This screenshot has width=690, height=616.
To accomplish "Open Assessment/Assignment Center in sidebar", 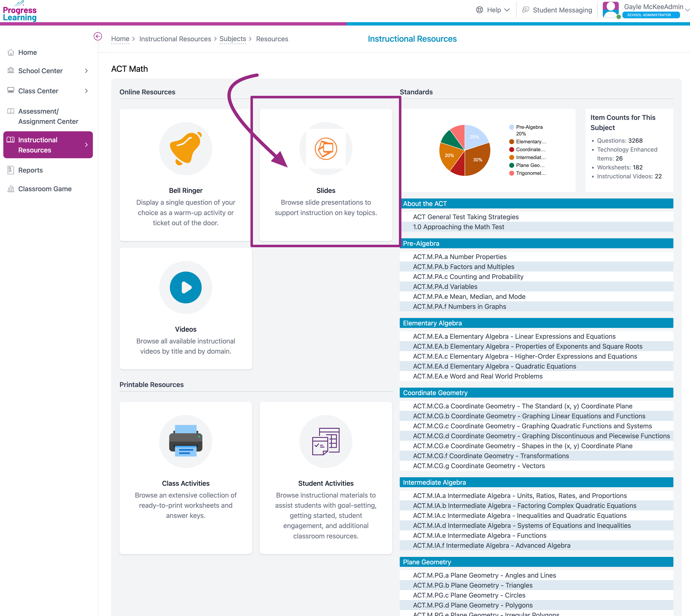I will coord(48,116).
